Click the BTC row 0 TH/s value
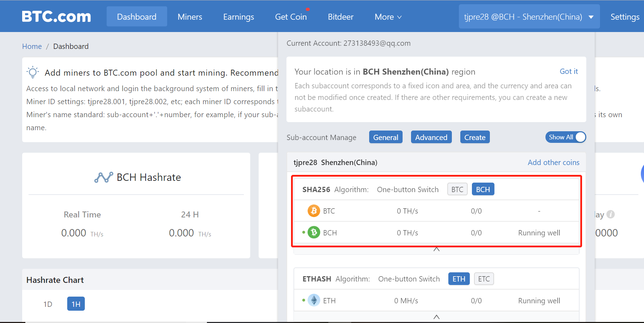Viewport: 644px width, 323px height. 408,211
